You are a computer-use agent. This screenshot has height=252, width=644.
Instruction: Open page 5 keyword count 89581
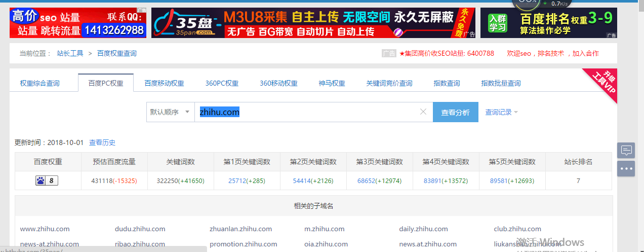point(499,181)
